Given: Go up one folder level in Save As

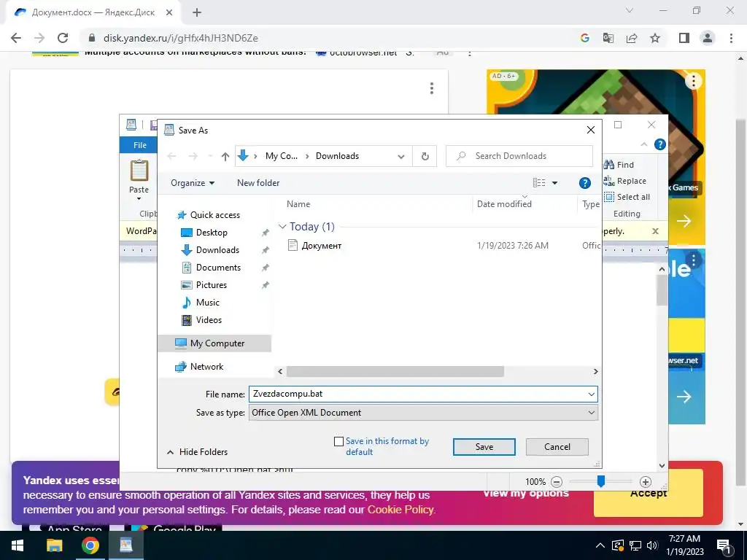Looking at the screenshot, I should (x=225, y=156).
